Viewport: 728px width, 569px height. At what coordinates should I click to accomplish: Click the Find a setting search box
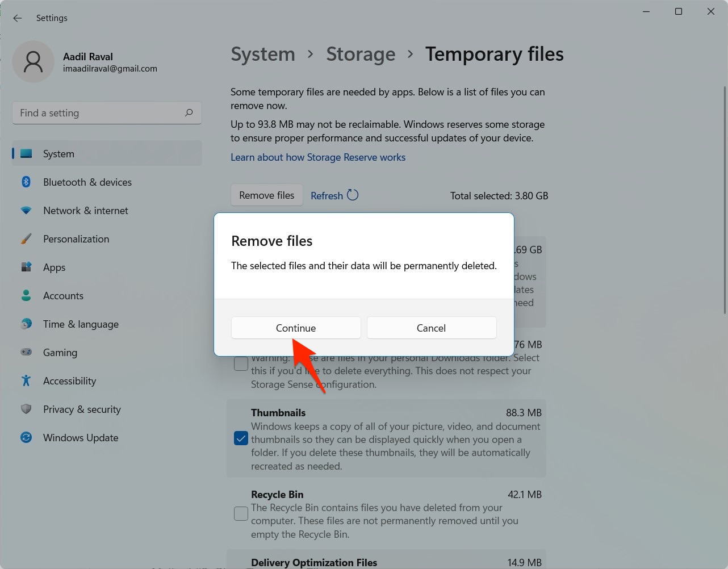point(99,112)
